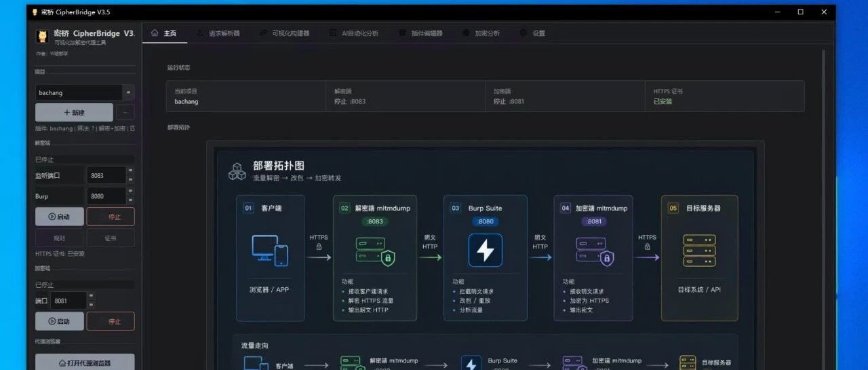Viewport: 868px width, 370px height.
Task: Increase the 加密端 端口 8081 with up arrow
Action: pyautogui.click(x=91, y=296)
